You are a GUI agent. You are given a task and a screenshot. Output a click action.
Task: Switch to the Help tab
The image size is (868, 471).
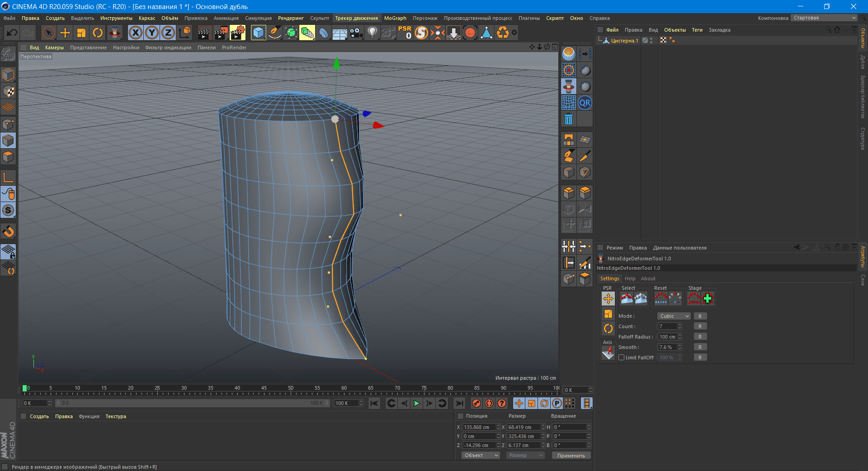coord(630,278)
